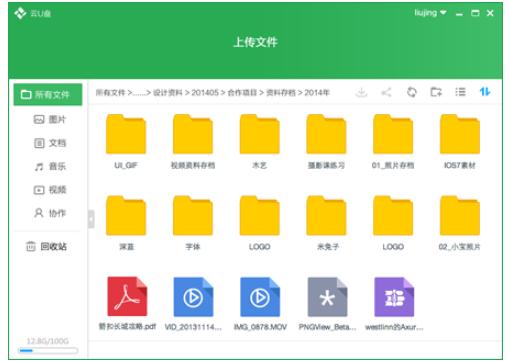Screen dimensions: 510x361
Task: Click 2014年 in the breadcrumb
Action: click(317, 92)
